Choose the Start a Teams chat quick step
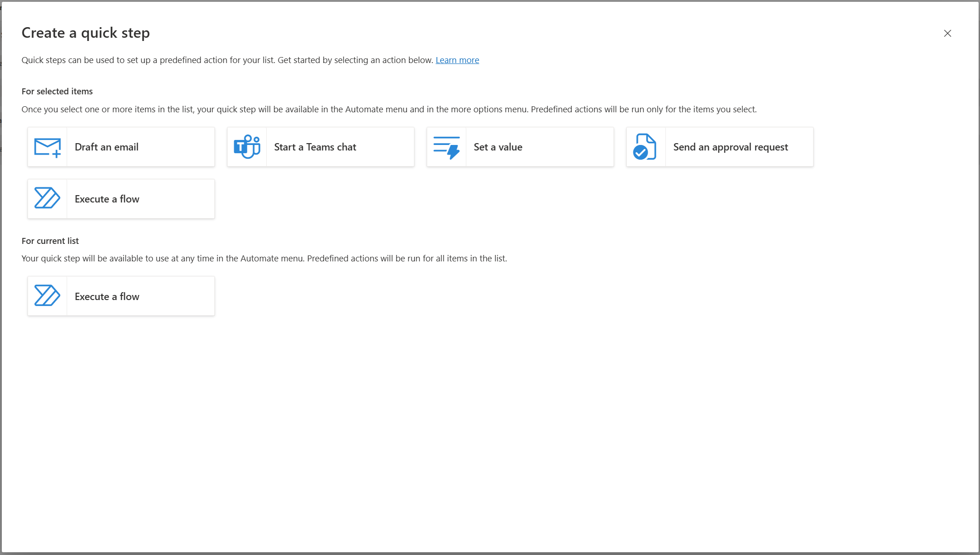The image size is (980, 555). [320, 147]
